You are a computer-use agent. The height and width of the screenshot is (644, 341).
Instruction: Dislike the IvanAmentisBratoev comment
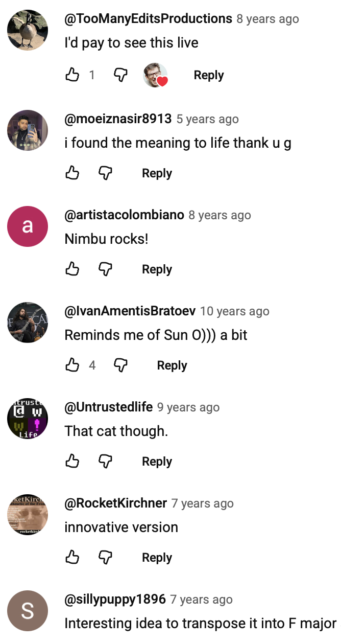[x=120, y=365]
